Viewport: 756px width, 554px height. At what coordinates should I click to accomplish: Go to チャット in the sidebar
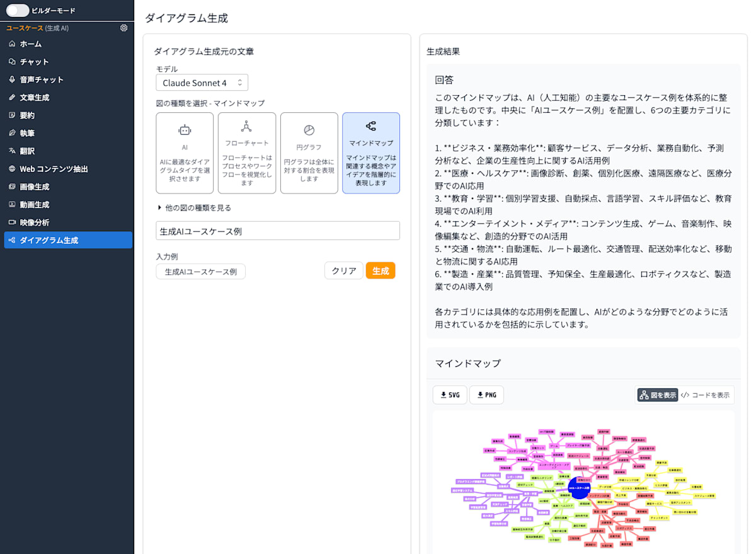pyautogui.click(x=68, y=62)
